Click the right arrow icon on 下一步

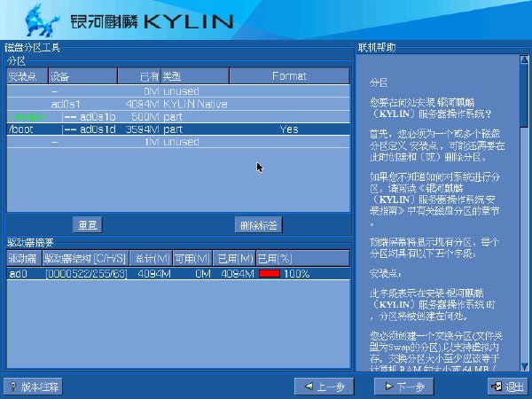point(389,386)
